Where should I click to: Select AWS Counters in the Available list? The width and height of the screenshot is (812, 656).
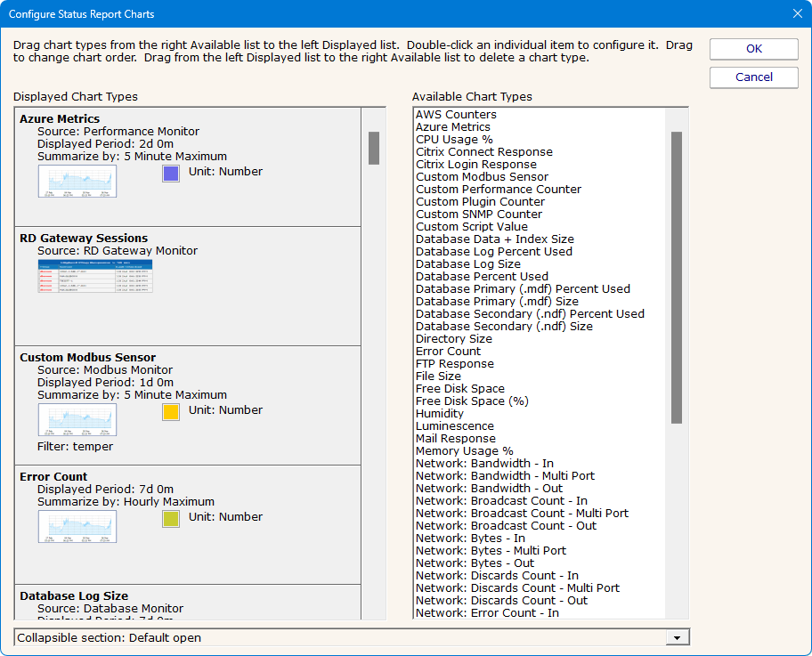(x=456, y=115)
